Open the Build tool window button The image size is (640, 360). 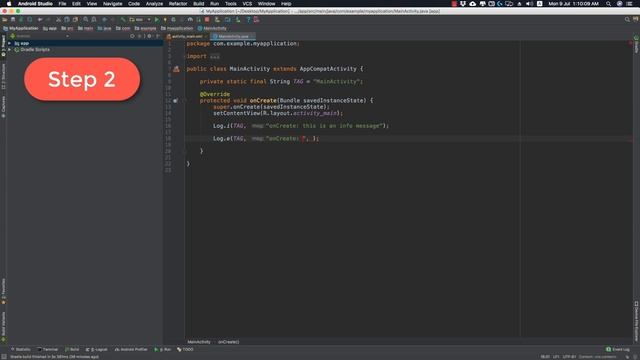tap(72, 350)
